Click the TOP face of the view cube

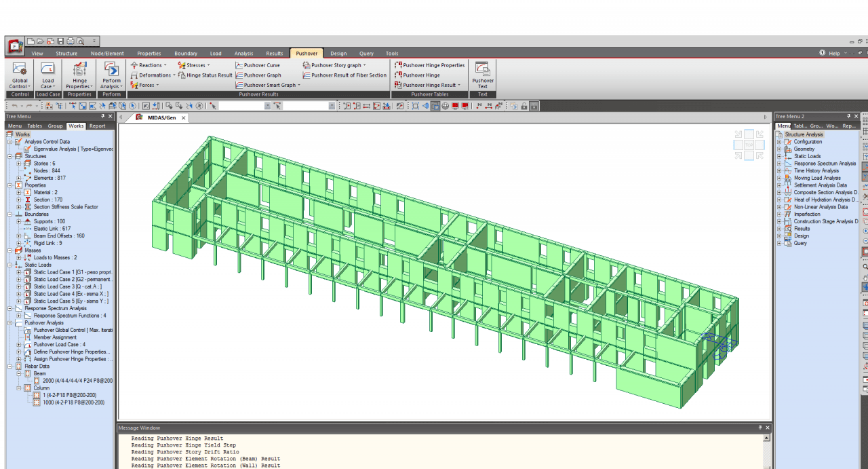[749, 145]
